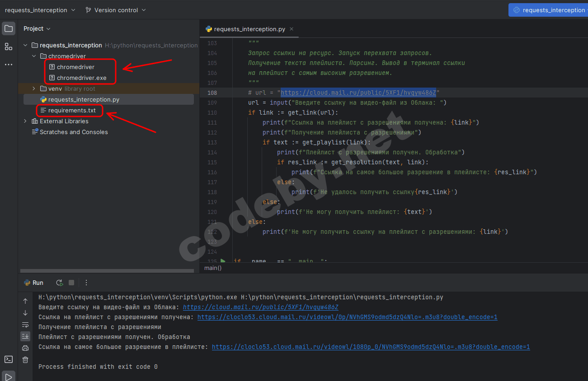The height and width of the screenshot is (381, 588).
Task: Expand the External Libraries chevron
Action: 25,121
